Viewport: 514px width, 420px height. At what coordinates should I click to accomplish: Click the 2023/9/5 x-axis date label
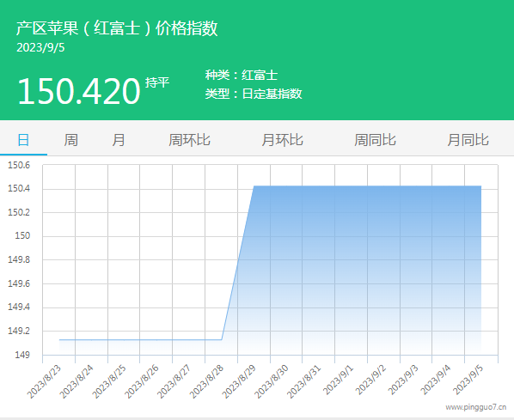(468, 380)
